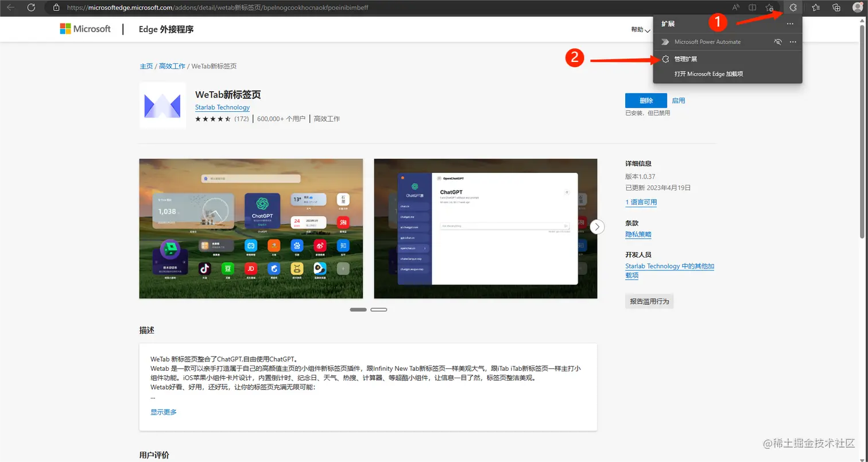Click the 600,000+ 个用户 text
The width and height of the screenshot is (868, 462).
[x=281, y=119]
